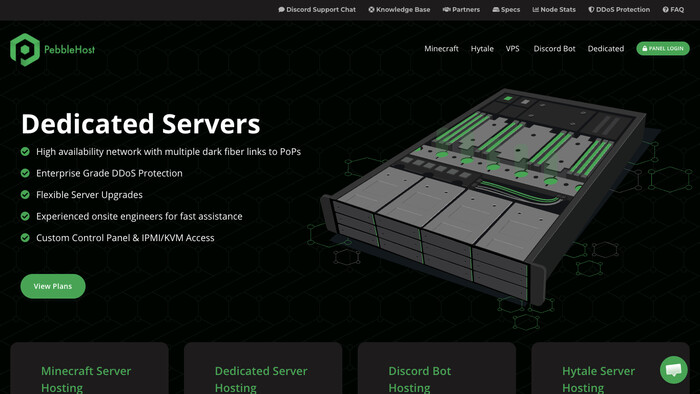This screenshot has width=700, height=394.
Task: Click the Panel Login button
Action: (x=662, y=48)
